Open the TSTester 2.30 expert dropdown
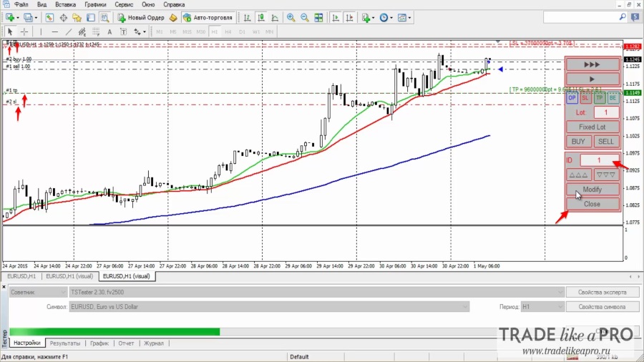 click(x=317, y=292)
